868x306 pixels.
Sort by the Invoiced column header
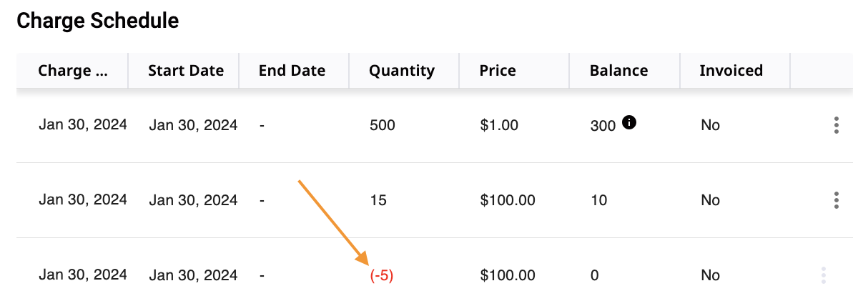pyautogui.click(x=731, y=71)
